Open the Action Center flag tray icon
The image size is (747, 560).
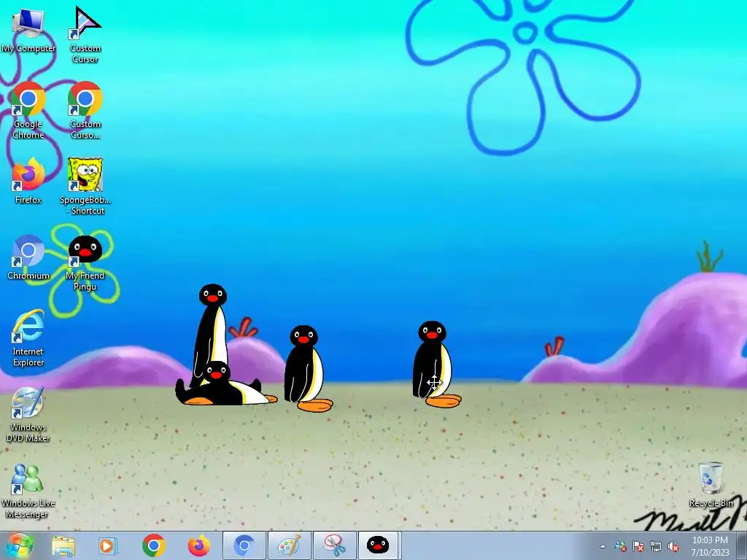[x=638, y=546]
